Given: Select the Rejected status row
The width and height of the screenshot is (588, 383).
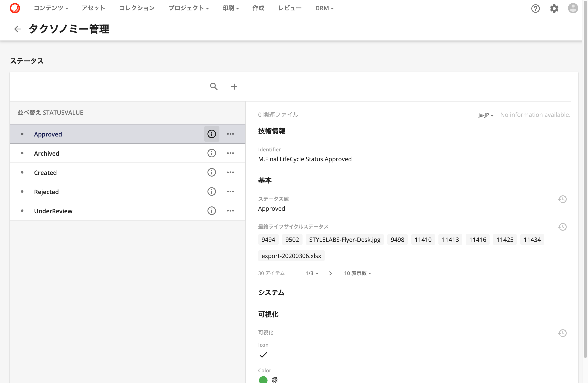Looking at the screenshot, I should tap(127, 192).
